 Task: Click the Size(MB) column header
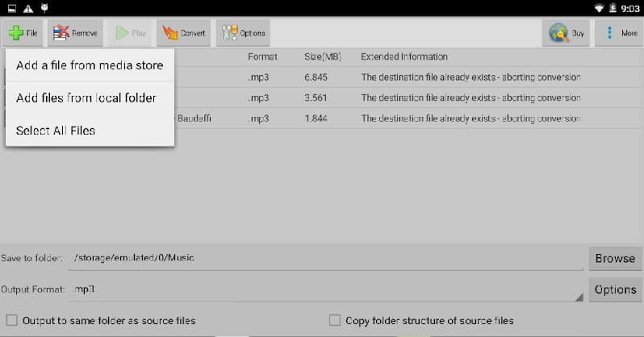pyautogui.click(x=323, y=56)
